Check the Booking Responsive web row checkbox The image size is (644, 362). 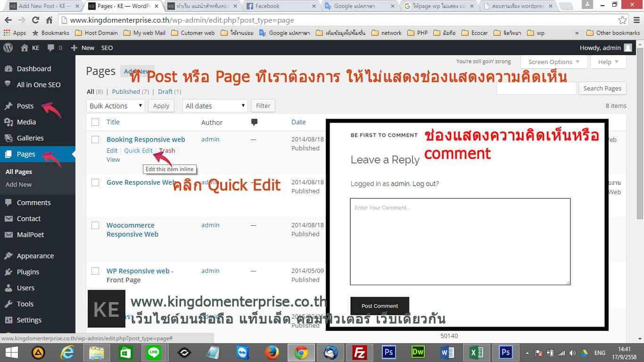point(95,140)
